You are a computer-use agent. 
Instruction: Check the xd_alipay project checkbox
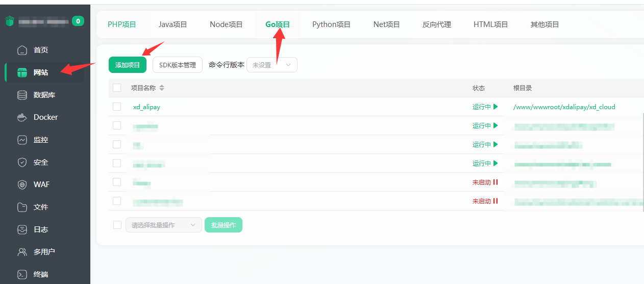117,107
